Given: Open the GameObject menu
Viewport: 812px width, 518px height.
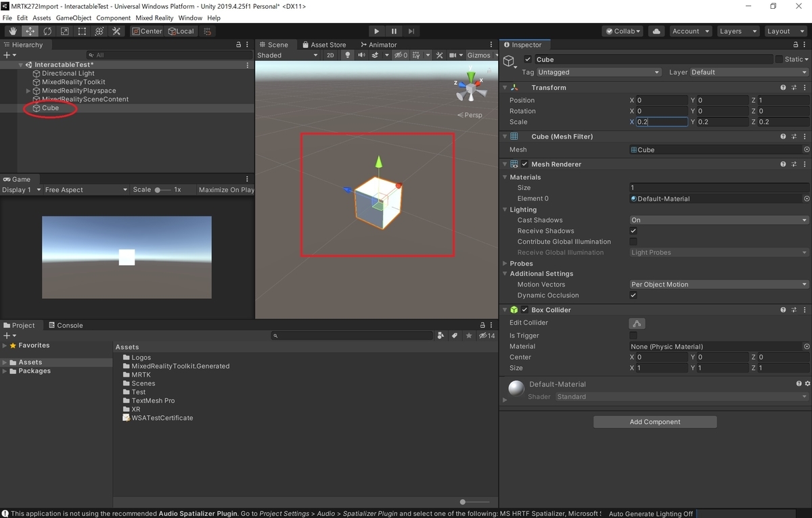Looking at the screenshot, I should coord(72,18).
